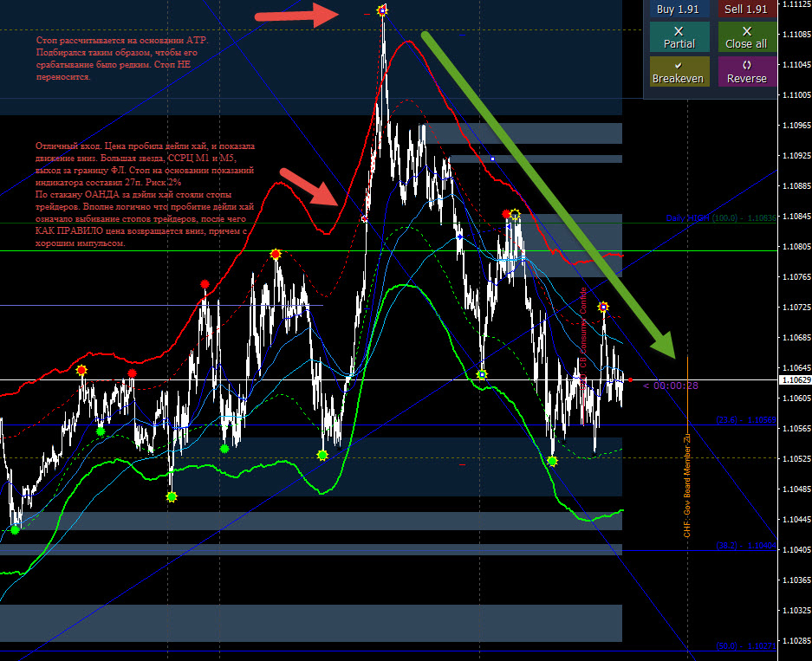Click price scale value 1.11125

[x=796, y=4]
